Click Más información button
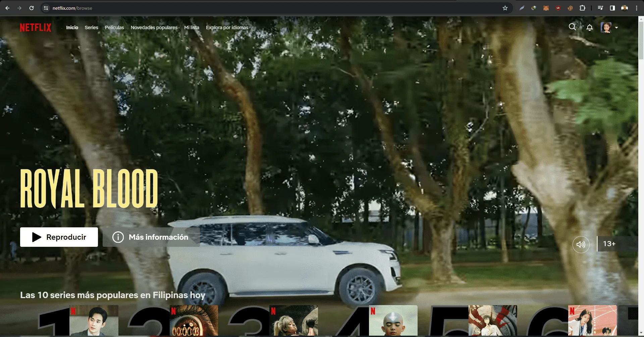Viewport: 644px width, 337px height. [151, 237]
